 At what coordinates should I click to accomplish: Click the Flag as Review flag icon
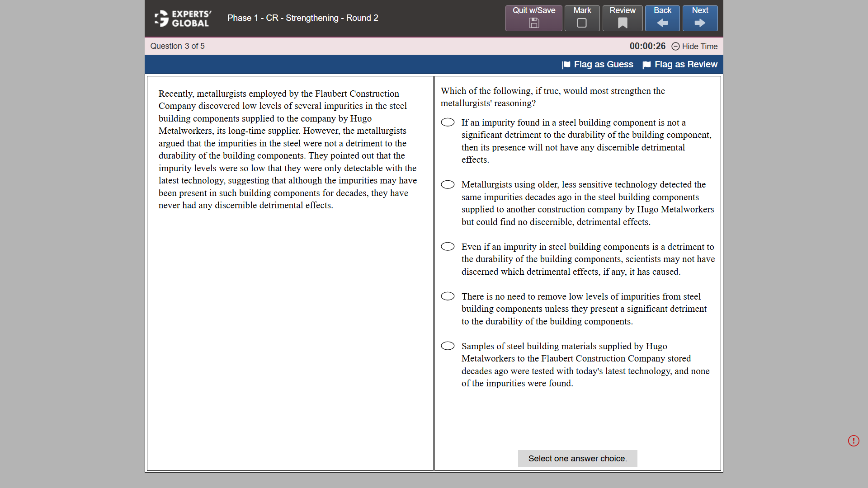click(647, 65)
